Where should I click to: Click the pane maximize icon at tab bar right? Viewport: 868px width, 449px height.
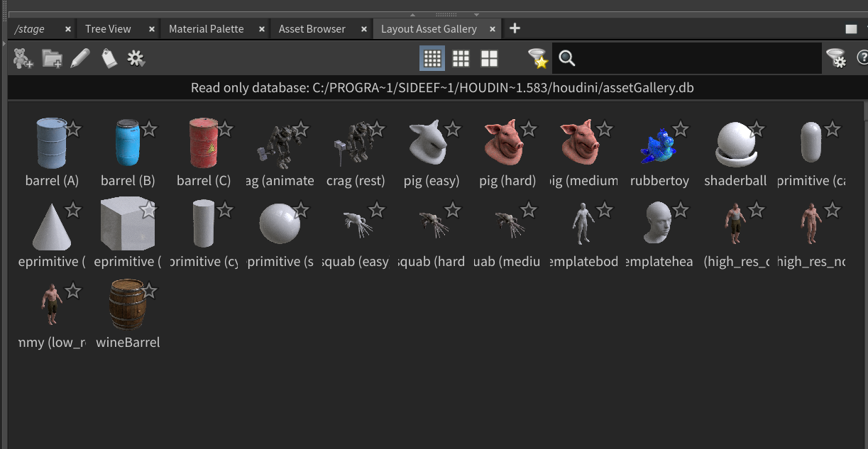coord(851,29)
